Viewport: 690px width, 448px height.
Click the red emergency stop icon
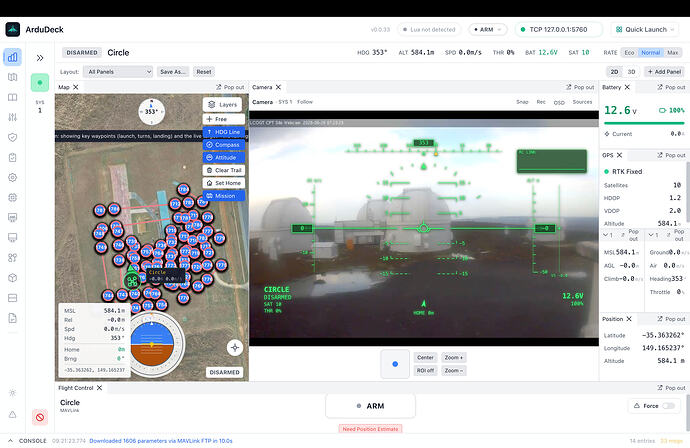40,417
